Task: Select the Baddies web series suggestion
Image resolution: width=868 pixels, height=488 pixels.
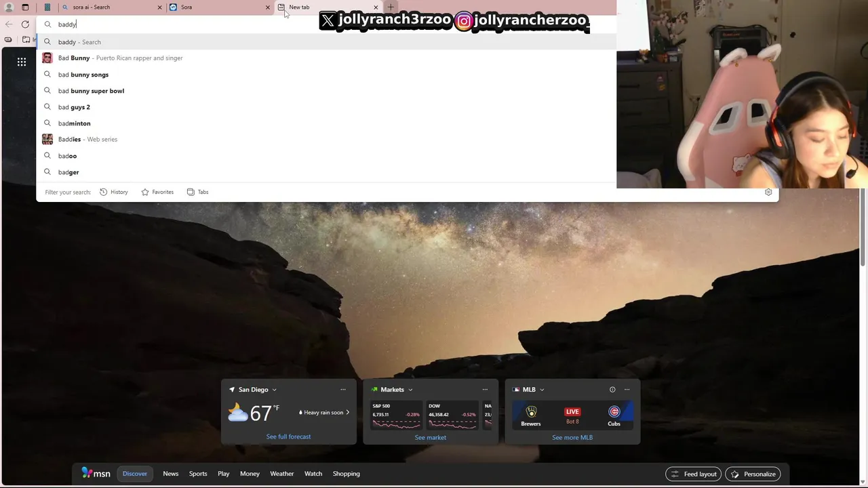Action: 326,140
